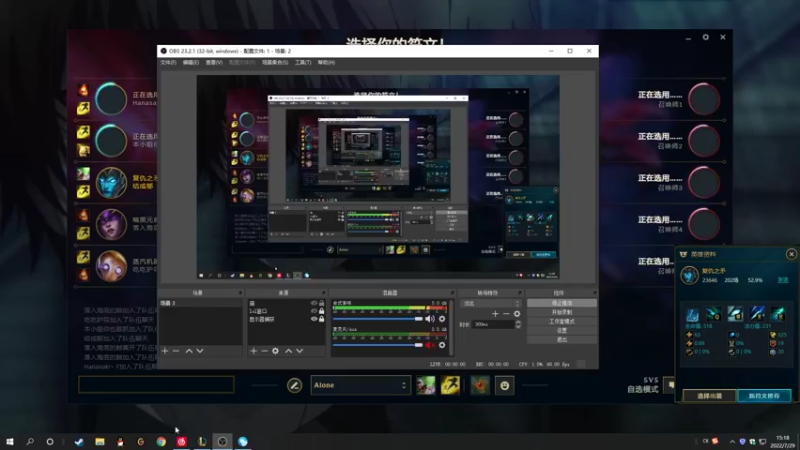Click first ability icon in hero info panel
Image resolution: width=800 pixels, height=450 pixels.
click(x=692, y=314)
